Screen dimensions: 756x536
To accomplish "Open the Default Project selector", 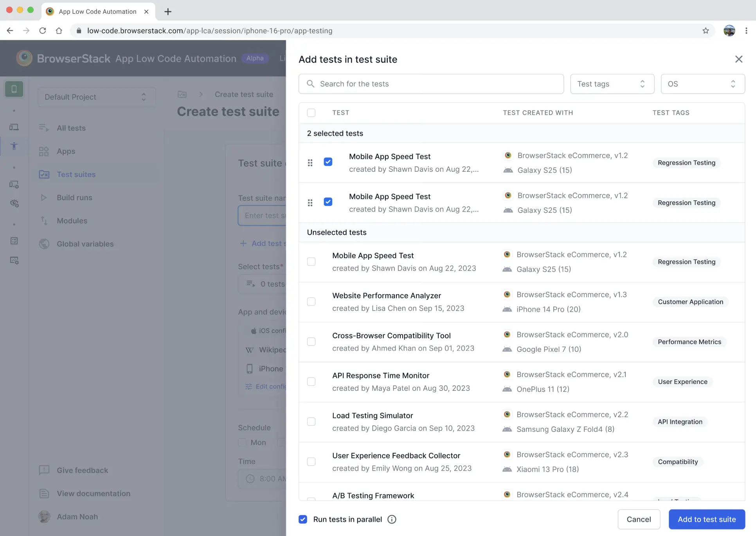I will pos(96,97).
